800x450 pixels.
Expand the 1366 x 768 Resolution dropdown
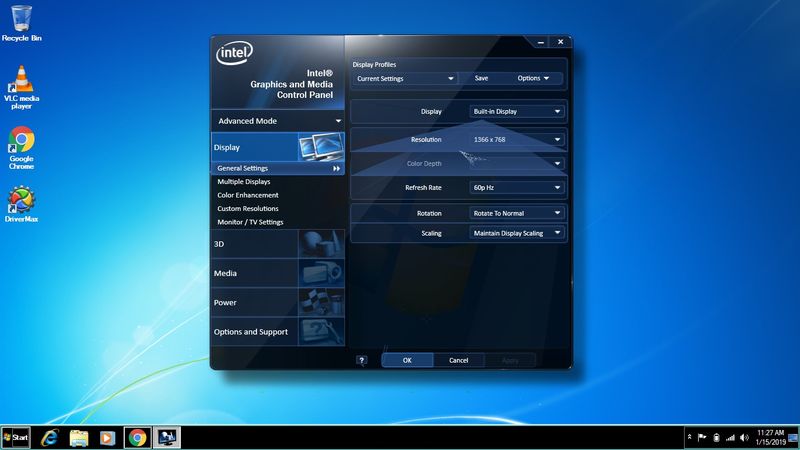coord(516,139)
